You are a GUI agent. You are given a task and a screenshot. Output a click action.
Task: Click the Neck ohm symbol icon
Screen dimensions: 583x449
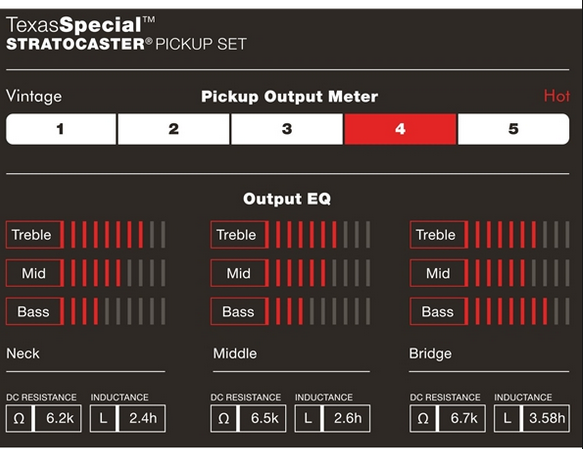[19, 419]
